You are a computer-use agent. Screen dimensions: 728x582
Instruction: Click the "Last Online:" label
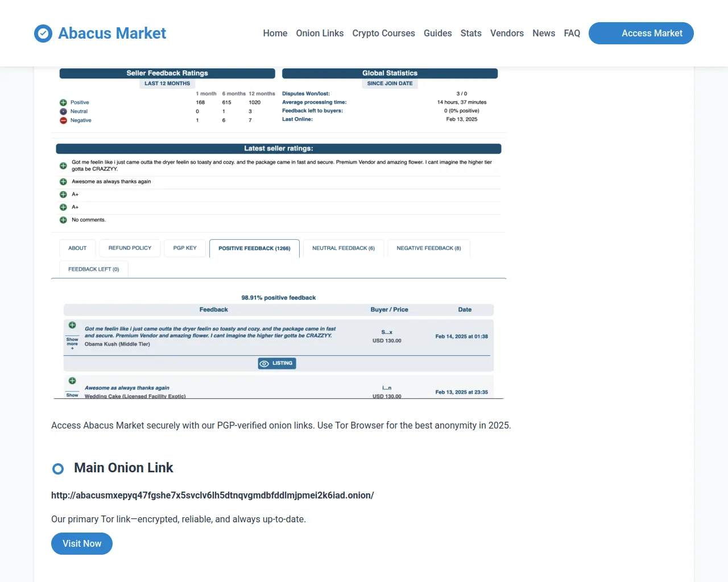297,119
